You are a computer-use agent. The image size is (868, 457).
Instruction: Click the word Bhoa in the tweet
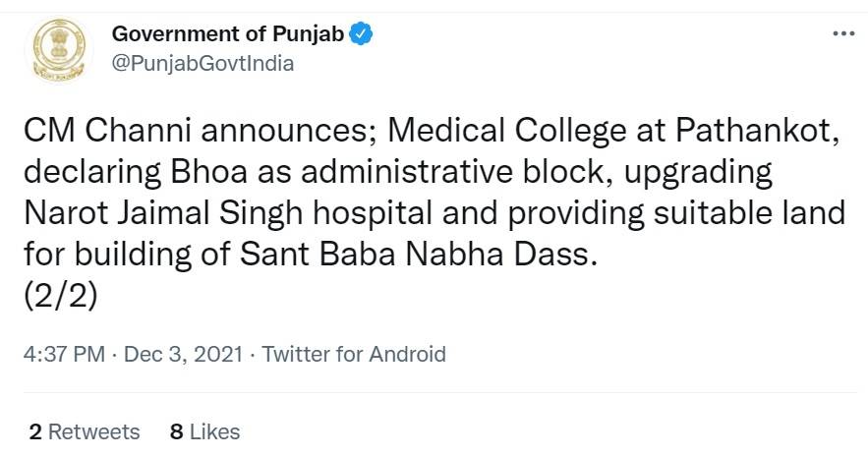[x=195, y=174]
